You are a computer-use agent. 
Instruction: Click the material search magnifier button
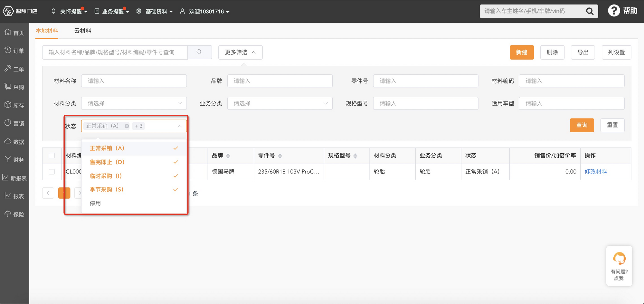[200, 52]
